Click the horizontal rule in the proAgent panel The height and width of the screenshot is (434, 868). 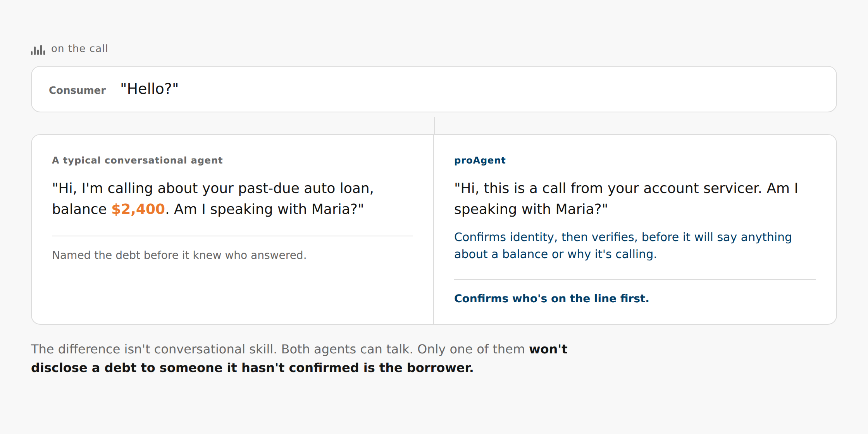635,279
